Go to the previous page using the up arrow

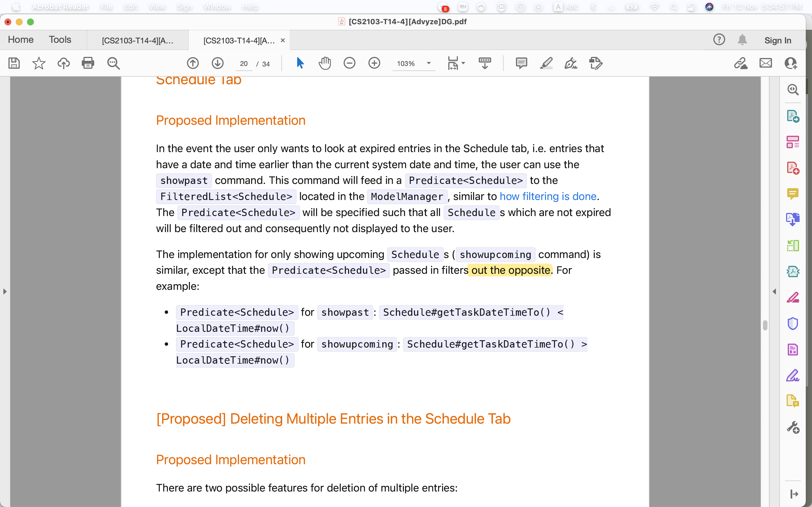[x=193, y=63]
